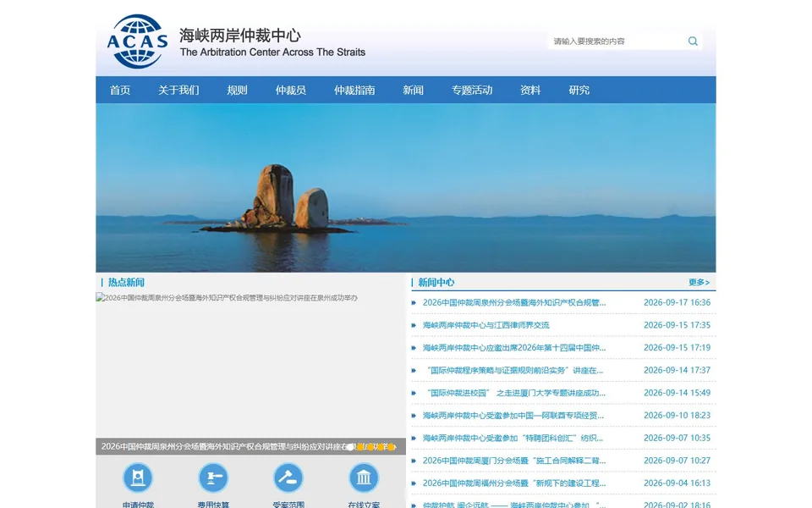812x508 pixels.
Task: Open news 海峡两岸仲裁中心应邀出席2026年第十四届中国仲...
Action: coord(513,348)
